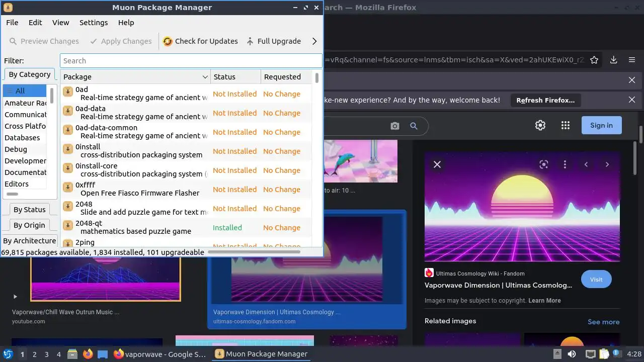Click Full Upgrade in Muon toolbar
Image resolution: width=644 pixels, height=362 pixels.
(x=273, y=41)
